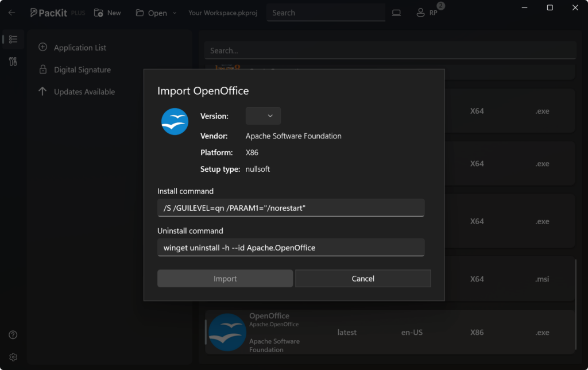
Task: Click the Uninstall command text field
Action: [291, 248]
